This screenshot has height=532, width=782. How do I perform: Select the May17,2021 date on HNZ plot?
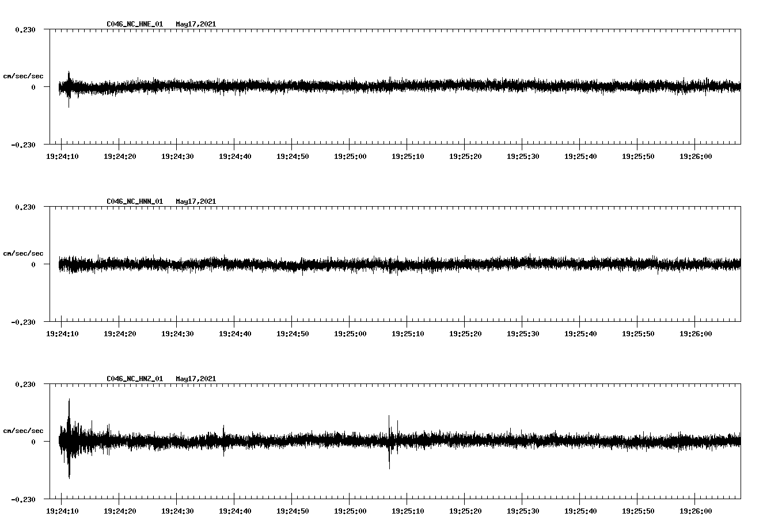tap(195, 378)
